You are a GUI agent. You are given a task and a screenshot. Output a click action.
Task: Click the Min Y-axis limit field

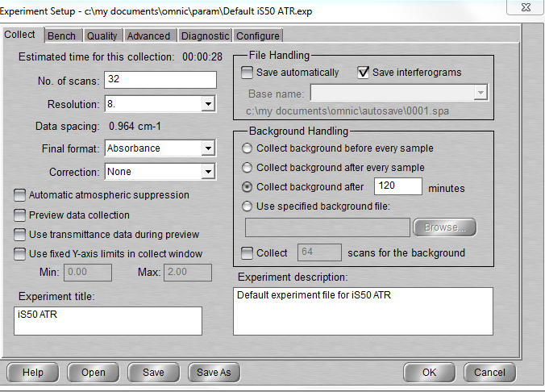pyautogui.click(x=88, y=272)
